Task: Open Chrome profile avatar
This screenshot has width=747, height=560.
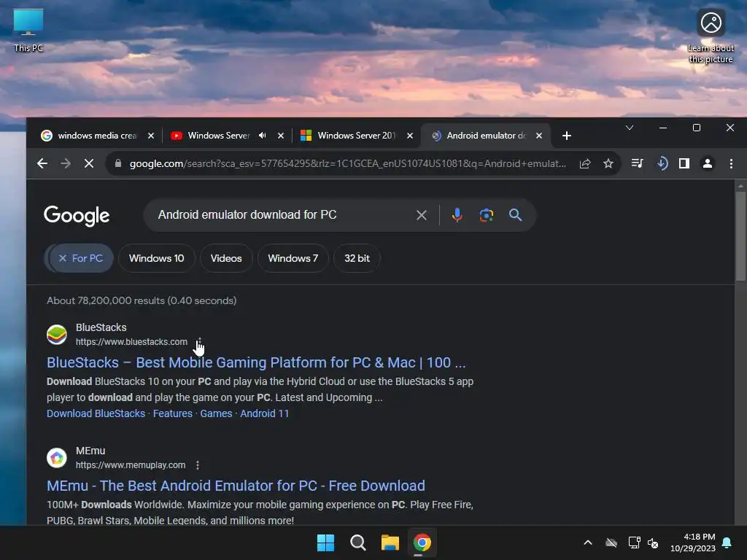Action: tap(708, 163)
